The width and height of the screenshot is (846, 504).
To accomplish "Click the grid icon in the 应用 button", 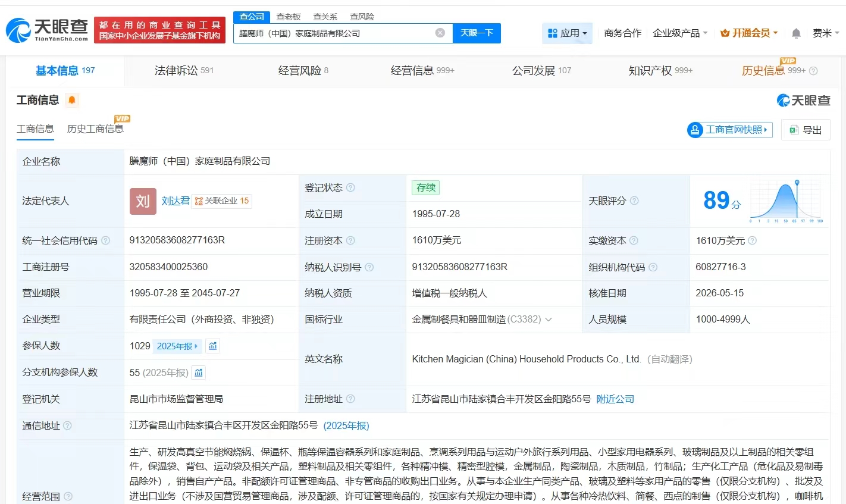I will 552,33.
